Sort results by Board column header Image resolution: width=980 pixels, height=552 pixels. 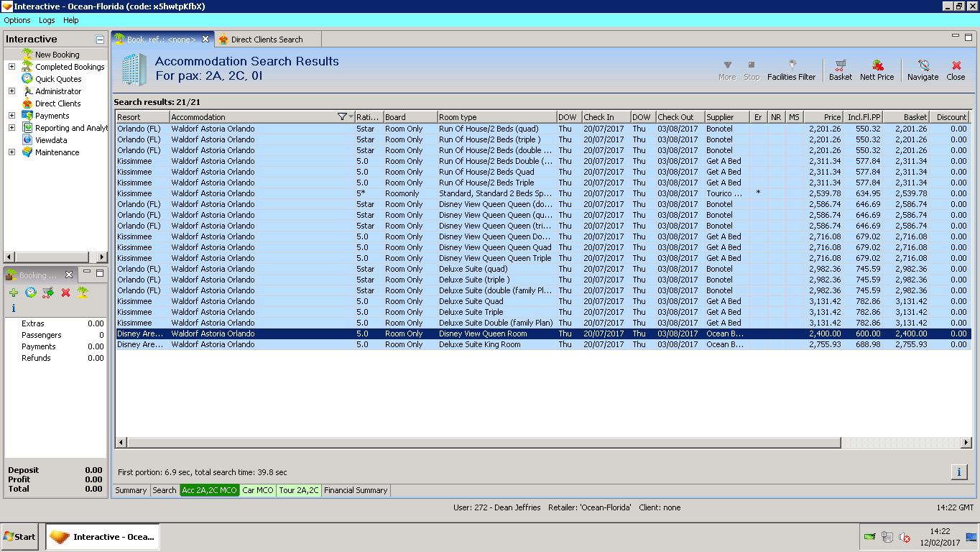pyautogui.click(x=410, y=117)
